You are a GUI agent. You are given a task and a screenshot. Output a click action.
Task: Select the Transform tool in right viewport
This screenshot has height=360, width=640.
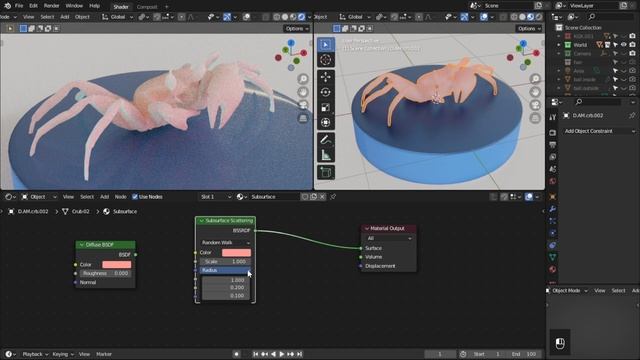(325, 123)
